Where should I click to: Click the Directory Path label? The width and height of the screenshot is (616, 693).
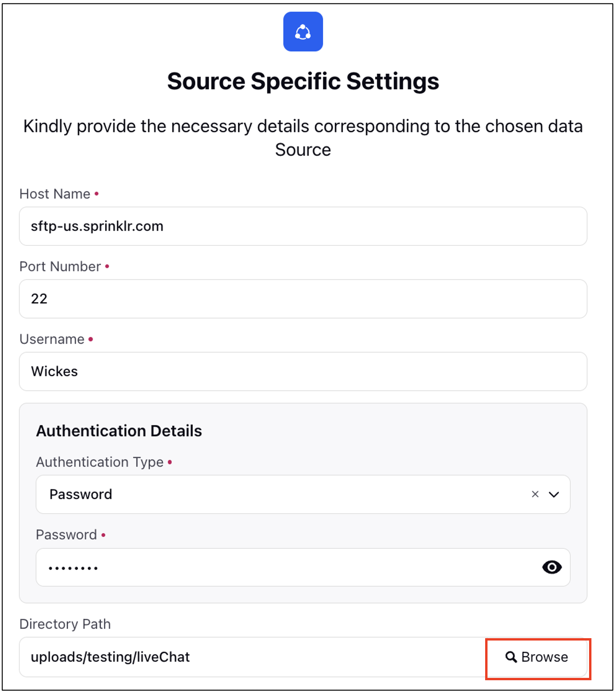pyautogui.click(x=65, y=624)
